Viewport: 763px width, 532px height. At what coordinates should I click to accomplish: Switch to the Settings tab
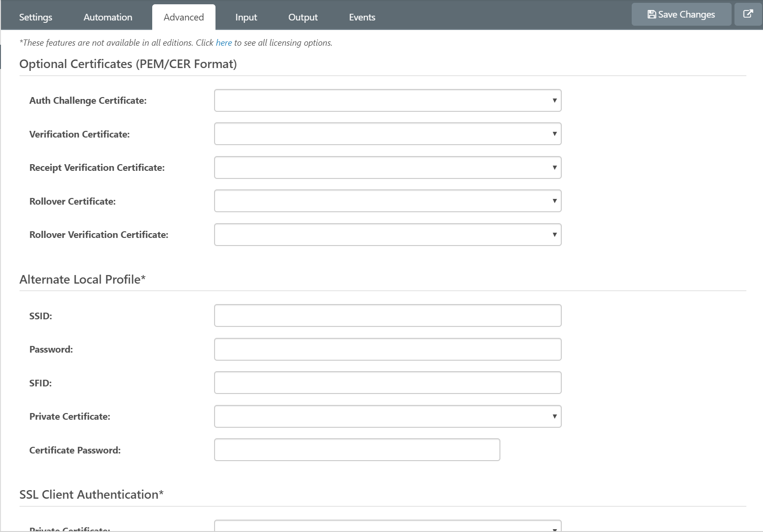(36, 17)
